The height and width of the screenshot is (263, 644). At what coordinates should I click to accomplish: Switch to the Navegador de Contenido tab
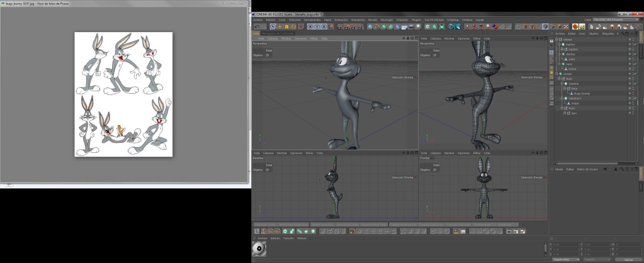(278, 33)
